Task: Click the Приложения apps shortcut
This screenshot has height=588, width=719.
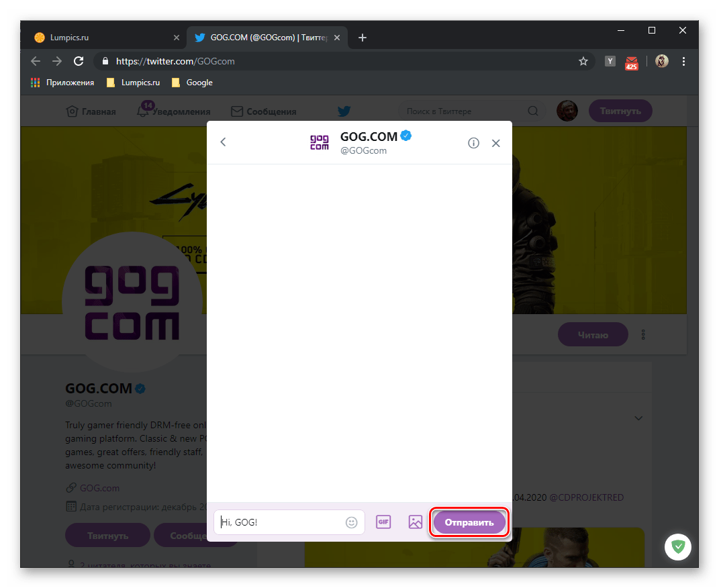Action: click(62, 83)
